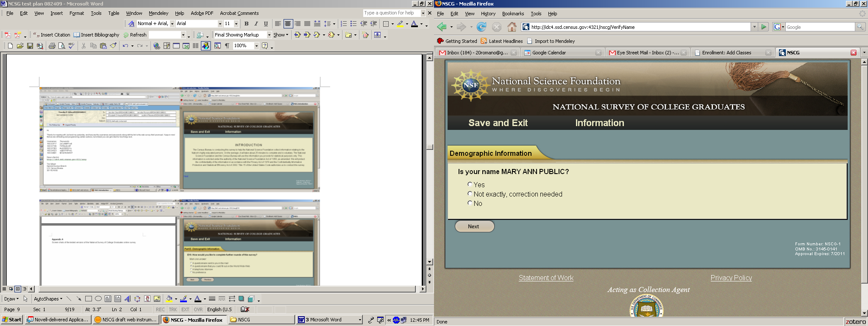868x326 pixels.
Task: Open the Table menu in Word
Action: pyautogui.click(x=114, y=13)
